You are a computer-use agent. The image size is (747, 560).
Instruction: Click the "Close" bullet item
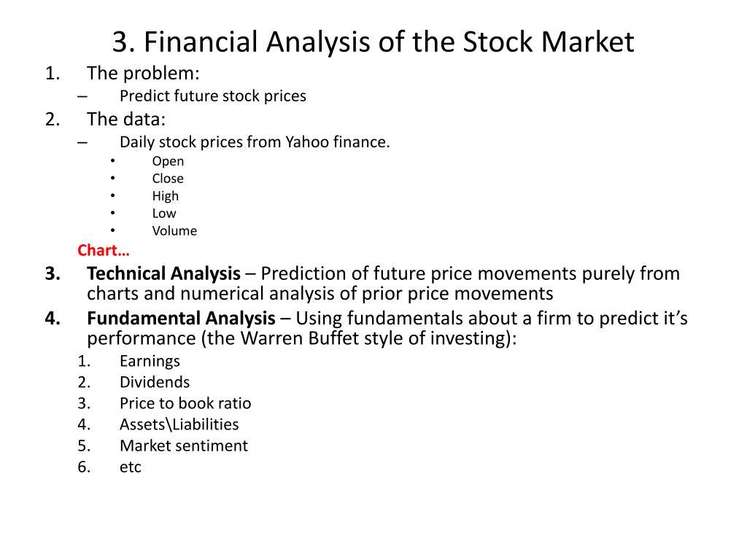click(x=168, y=179)
